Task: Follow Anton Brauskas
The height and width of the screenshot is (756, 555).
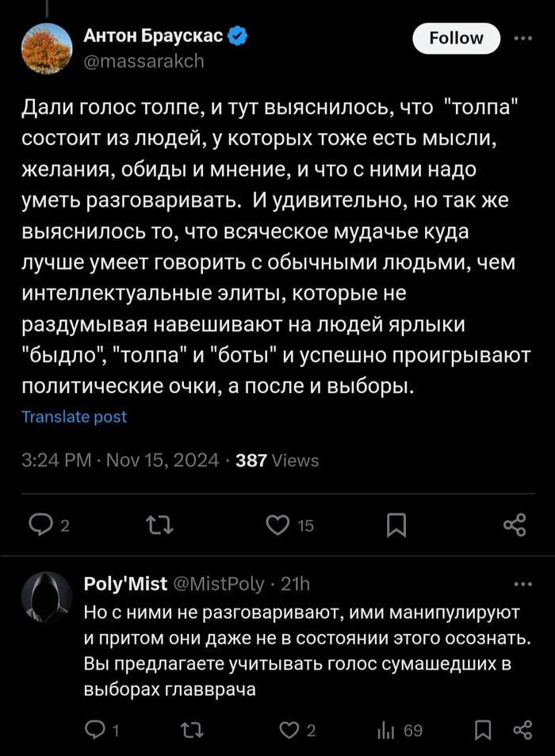Action: pyautogui.click(x=456, y=38)
